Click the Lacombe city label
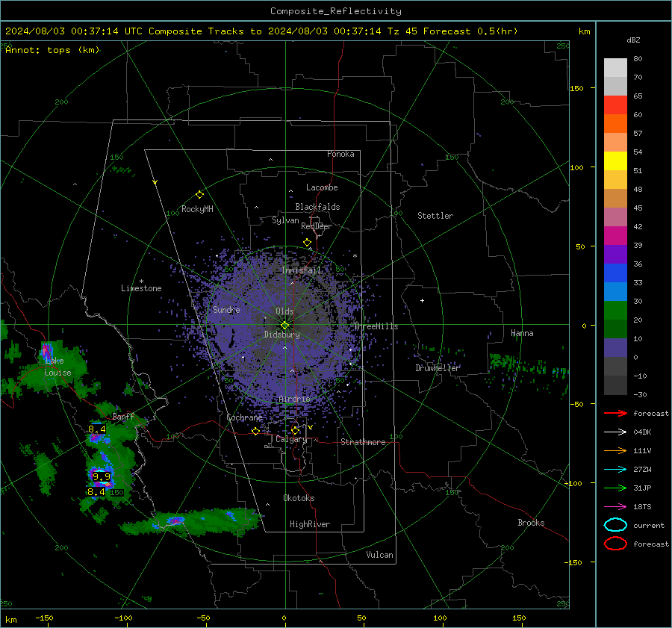Image resolution: width=672 pixels, height=628 pixels. [322, 187]
